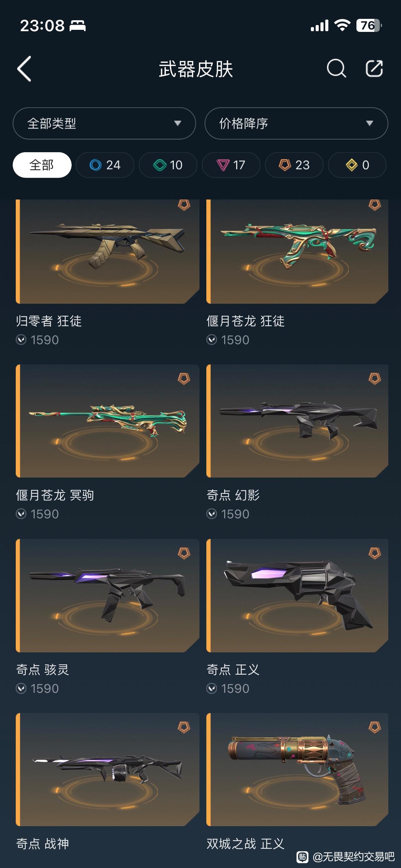Image resolution: width=401 pixels, height=868 pixels.
Task: Select the pink rarity filter showing 17
Action: point(231,165)
